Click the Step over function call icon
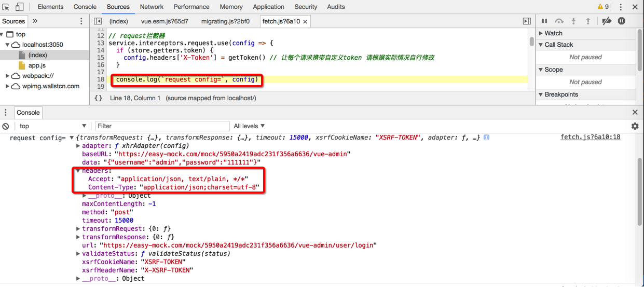644x287 pixels. [559, 21]
